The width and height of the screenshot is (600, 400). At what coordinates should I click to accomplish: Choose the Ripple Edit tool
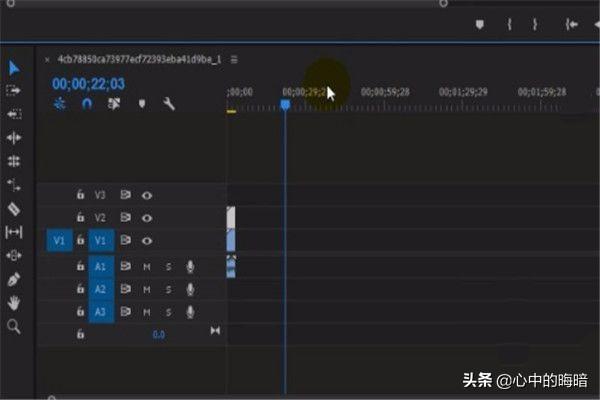tap(14, 114)
